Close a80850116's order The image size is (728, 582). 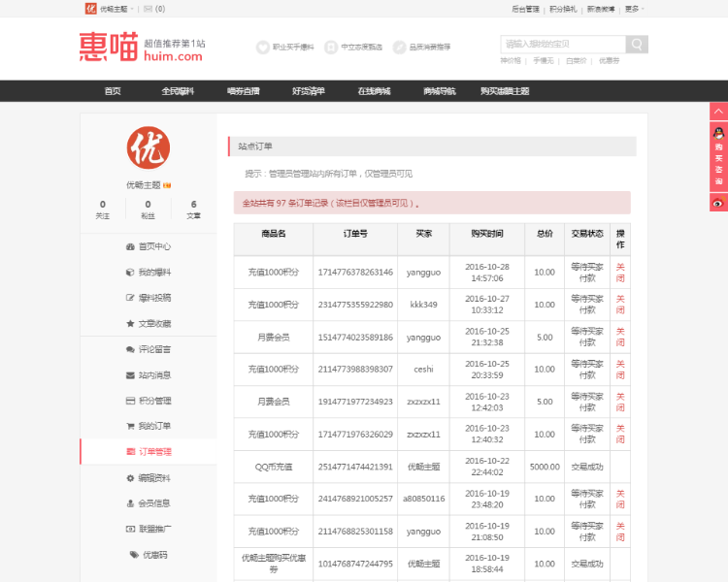[620, 499]
